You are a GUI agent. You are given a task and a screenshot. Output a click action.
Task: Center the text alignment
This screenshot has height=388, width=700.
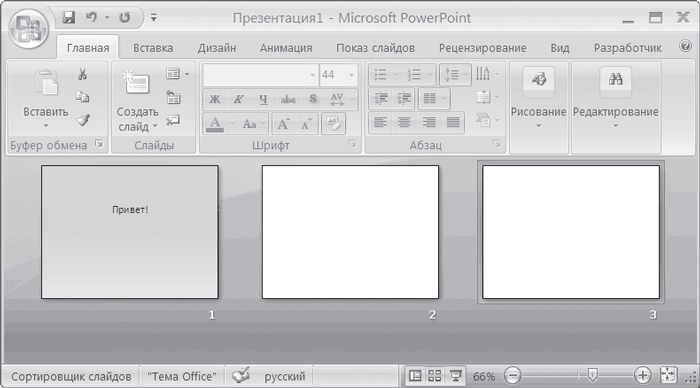(404, 122)
